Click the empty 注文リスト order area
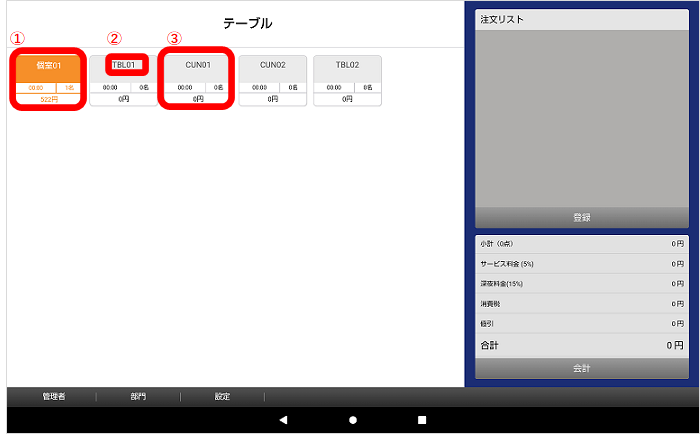Image resolution: width=700 pixels, height=434 pixels. tap(581, 118)
